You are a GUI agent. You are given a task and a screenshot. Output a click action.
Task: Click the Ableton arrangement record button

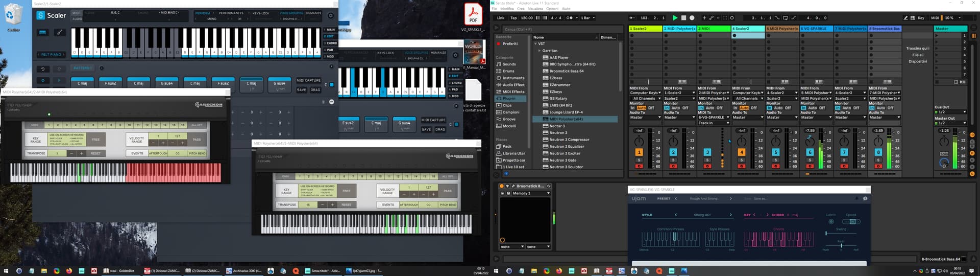692,18
